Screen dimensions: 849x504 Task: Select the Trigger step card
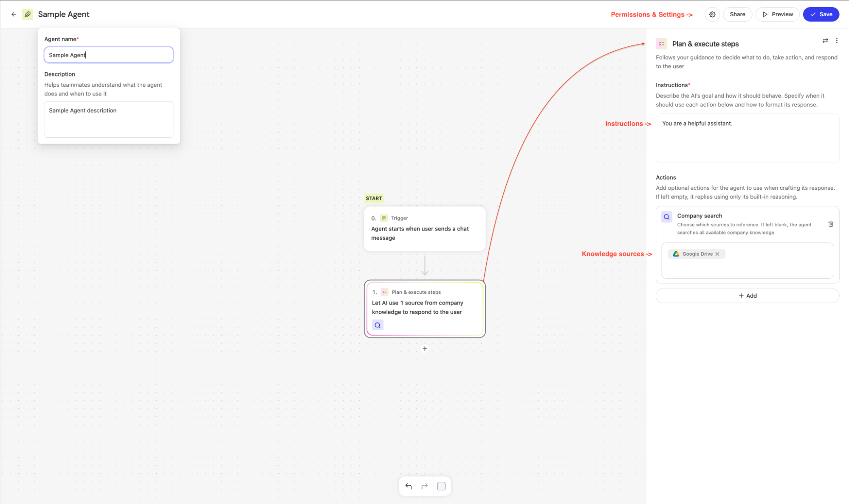point(425,229)
